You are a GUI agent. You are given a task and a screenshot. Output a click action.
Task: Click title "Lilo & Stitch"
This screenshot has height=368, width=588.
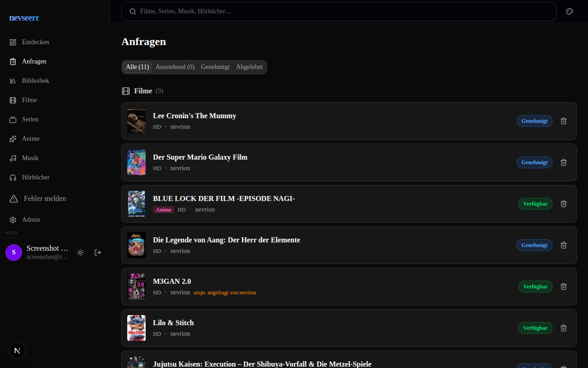[173, 323]
